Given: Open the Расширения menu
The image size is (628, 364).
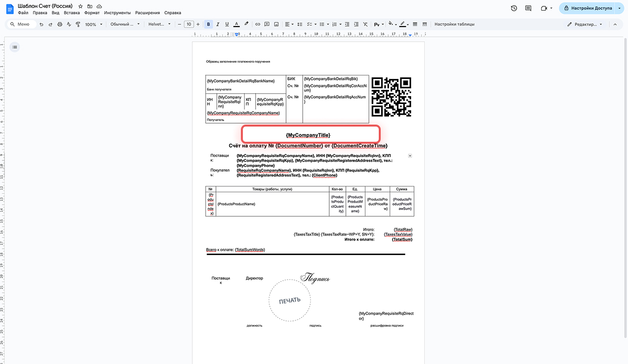Looking at the screenshot, I should click(x=147, y=13).
